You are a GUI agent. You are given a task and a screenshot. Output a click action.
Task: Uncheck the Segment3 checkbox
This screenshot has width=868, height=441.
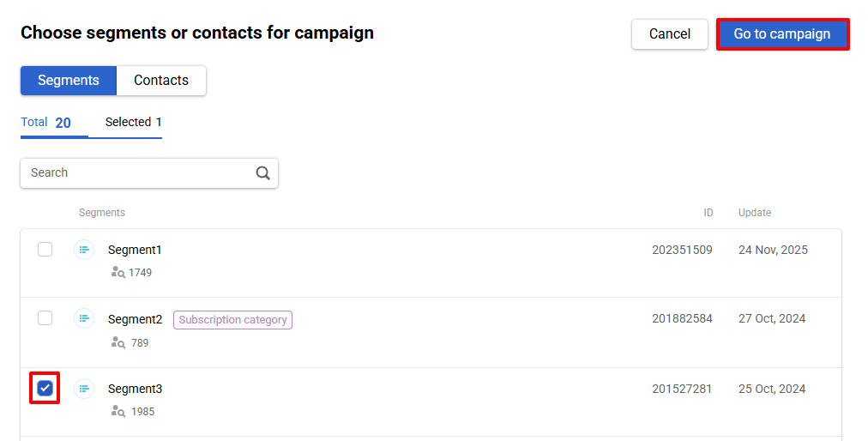pos(45,389)
